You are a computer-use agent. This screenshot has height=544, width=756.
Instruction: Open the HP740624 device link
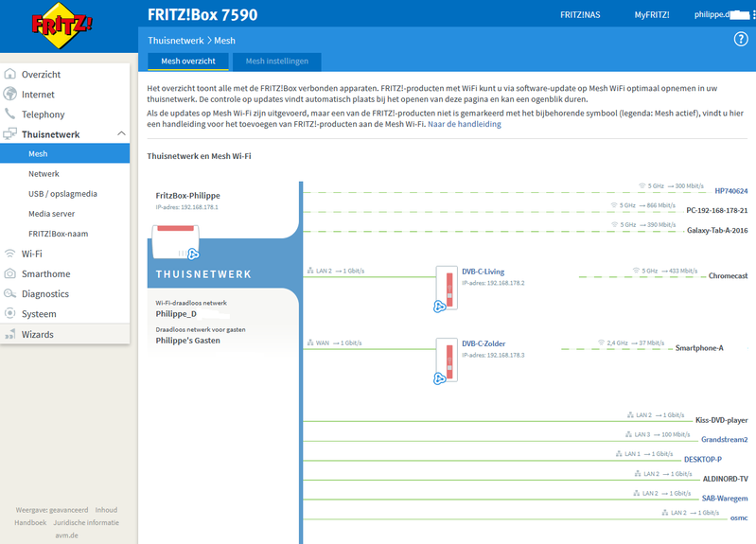(730, 190)
